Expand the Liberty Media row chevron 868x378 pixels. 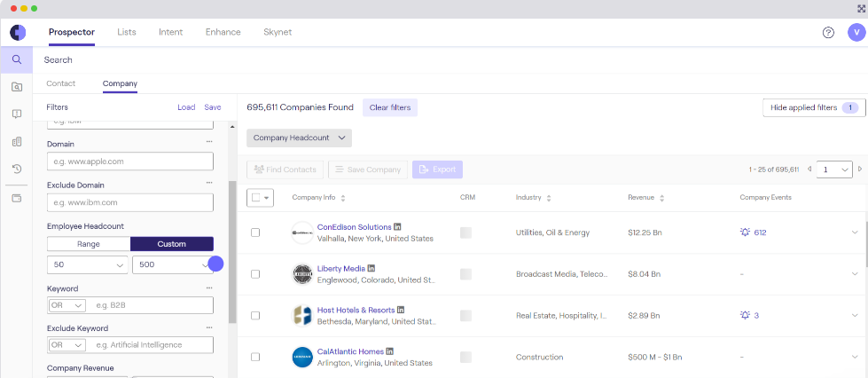tap(855, 274)
